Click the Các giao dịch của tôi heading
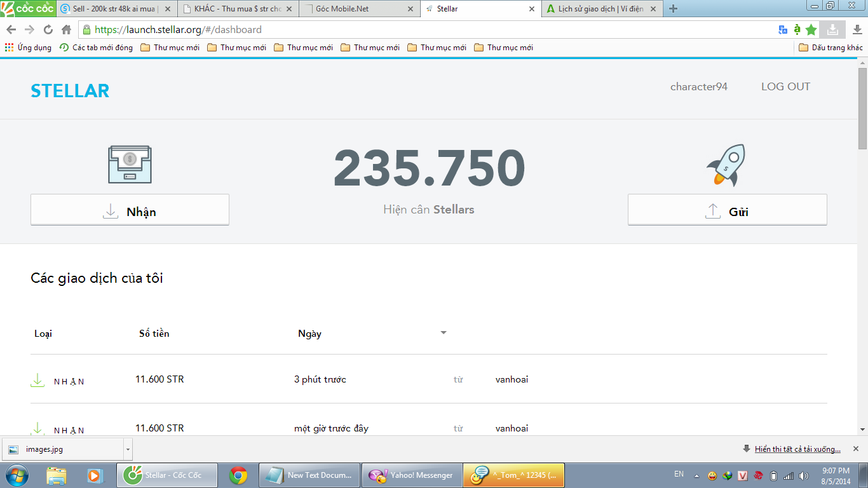The image size is (868, 488). point(97,278)
